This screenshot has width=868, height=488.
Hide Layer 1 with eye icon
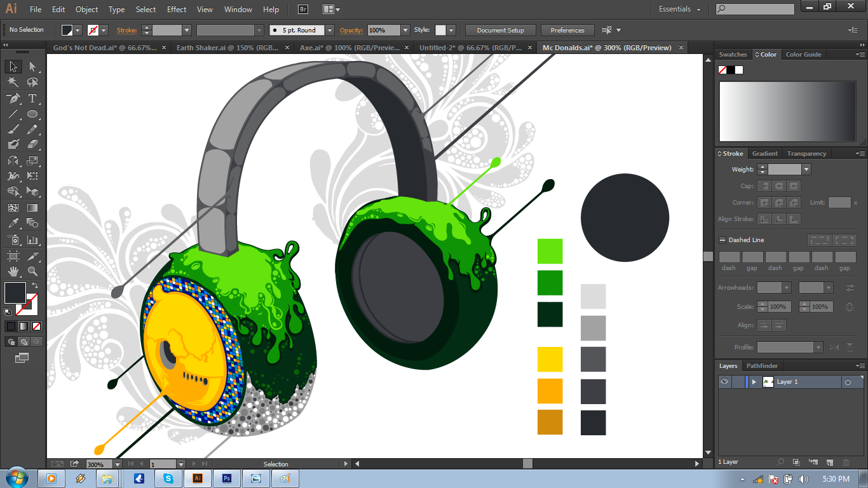(x=724, y=382)
